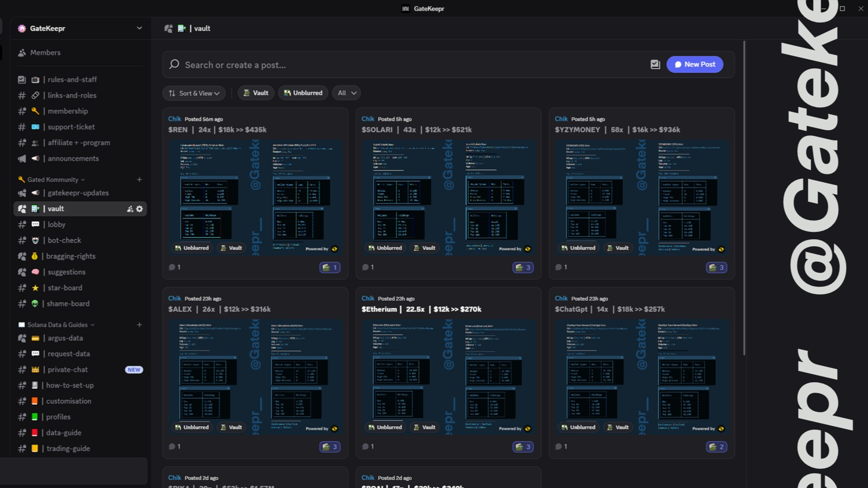Toggle the reaction on the $ChatGpt post

[716, 447]
